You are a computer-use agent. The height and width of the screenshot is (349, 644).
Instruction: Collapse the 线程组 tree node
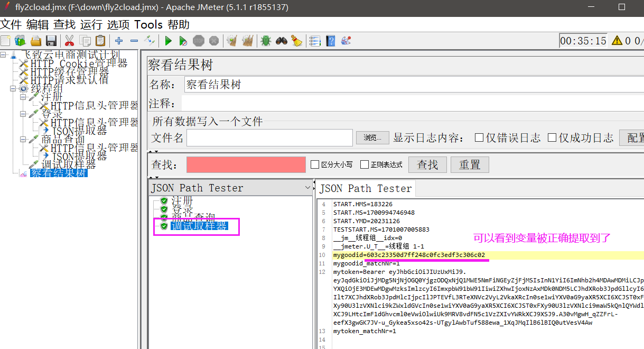(x=12, y=88)
